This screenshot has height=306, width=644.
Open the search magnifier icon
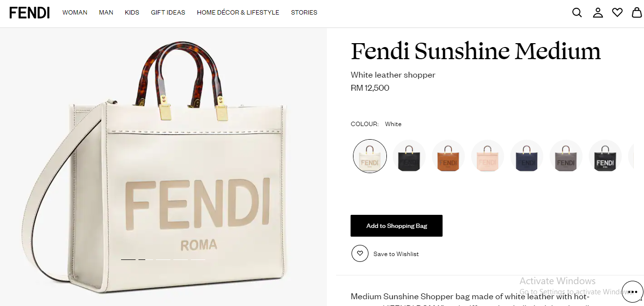coord(577,13)
